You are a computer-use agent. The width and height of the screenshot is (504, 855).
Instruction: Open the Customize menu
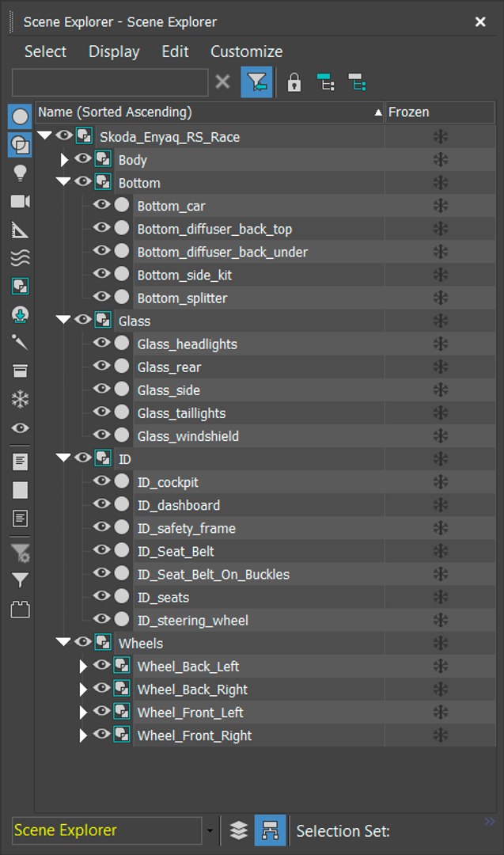click(x=246, y=51)
